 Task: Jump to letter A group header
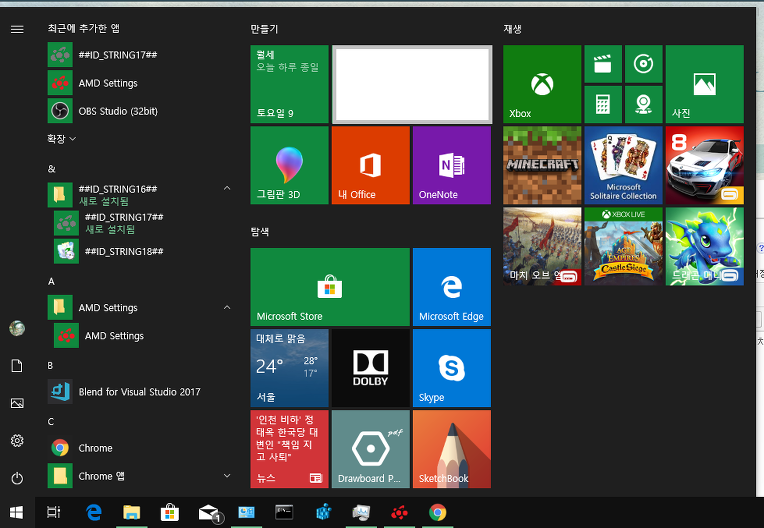click(x=52, y=282)
